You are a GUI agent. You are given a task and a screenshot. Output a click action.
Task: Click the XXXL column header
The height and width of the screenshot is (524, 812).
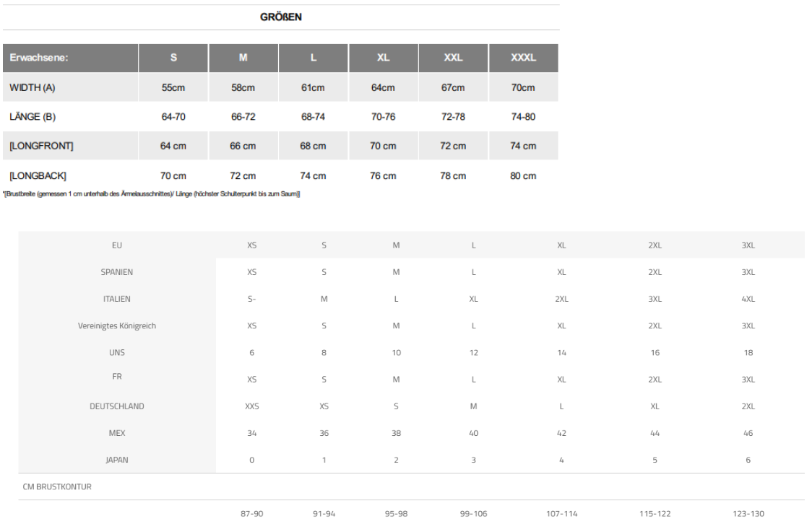[523, 58]
